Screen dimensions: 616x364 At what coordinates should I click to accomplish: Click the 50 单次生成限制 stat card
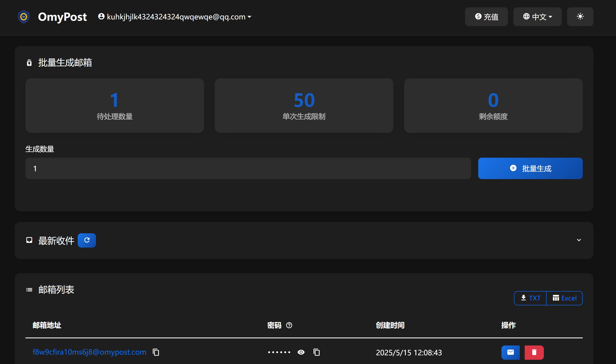(x=304, y=105)
